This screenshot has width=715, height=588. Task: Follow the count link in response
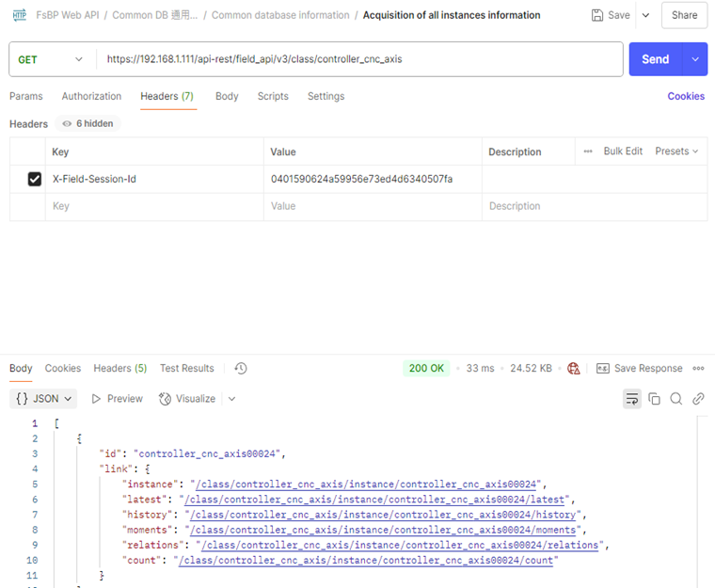point(366,560)
